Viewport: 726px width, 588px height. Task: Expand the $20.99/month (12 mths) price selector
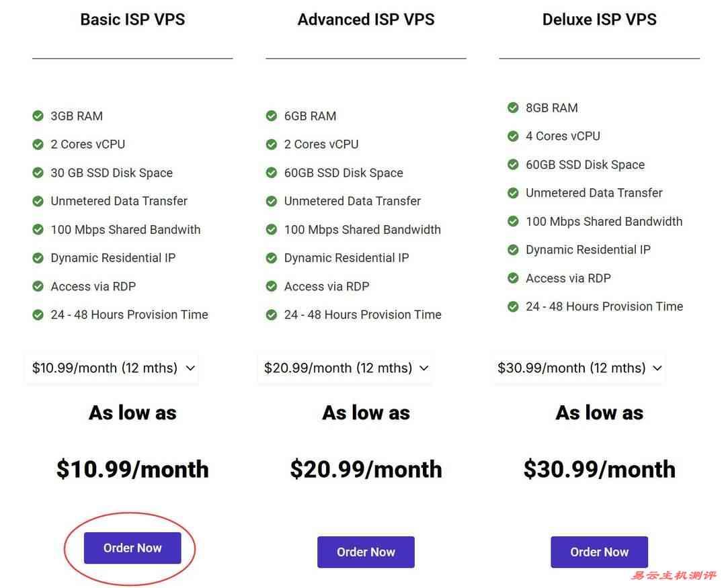point(344,368)
